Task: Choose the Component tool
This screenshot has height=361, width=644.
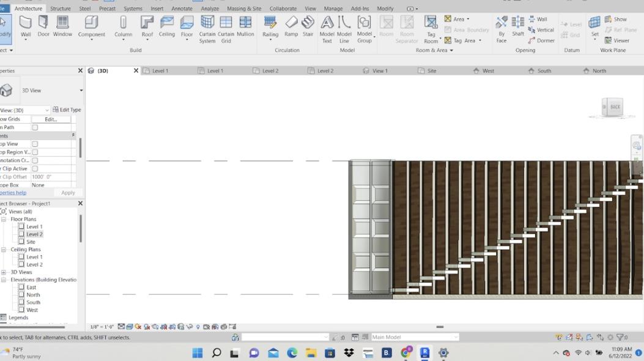Action: pyautogui.click(x=92, y=27)
